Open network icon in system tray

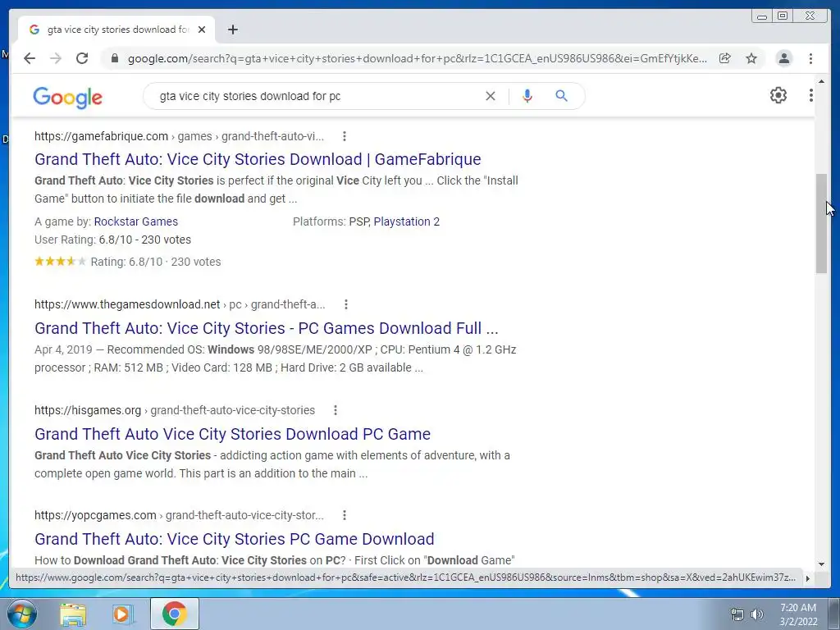737,614
